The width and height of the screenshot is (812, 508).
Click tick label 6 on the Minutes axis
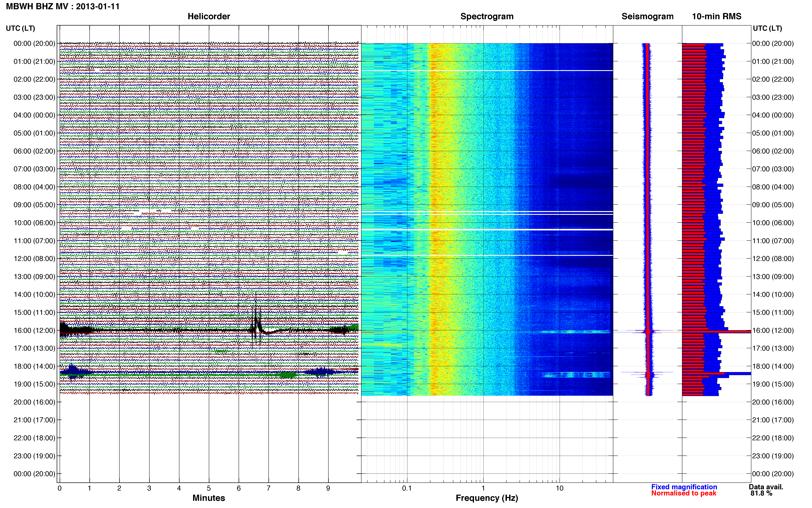coord(239,488)
